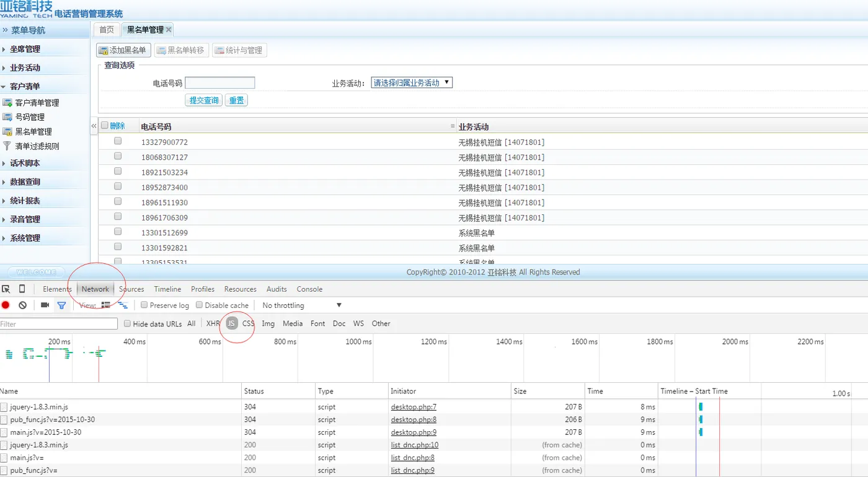The height and width of the screenshot is (477, 868).
Task: Switch to the 首页 tab
Action: tap(107, 30)
